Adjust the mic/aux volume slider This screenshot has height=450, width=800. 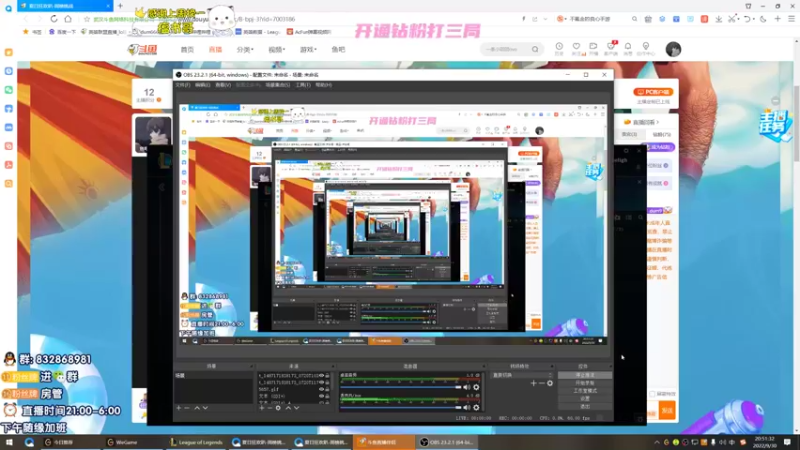tap(401, 408)
